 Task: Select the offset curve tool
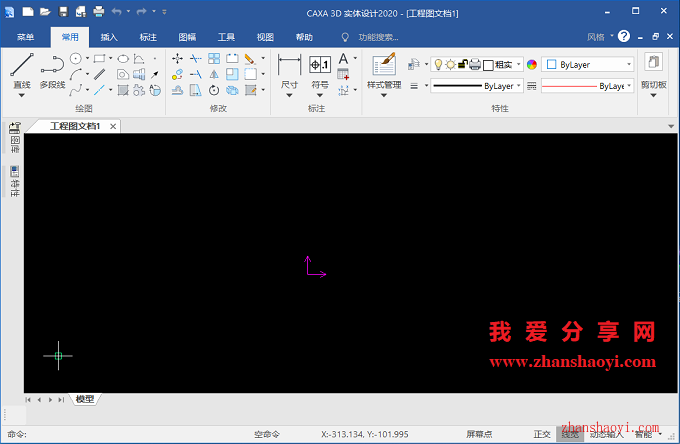(177, 90)
